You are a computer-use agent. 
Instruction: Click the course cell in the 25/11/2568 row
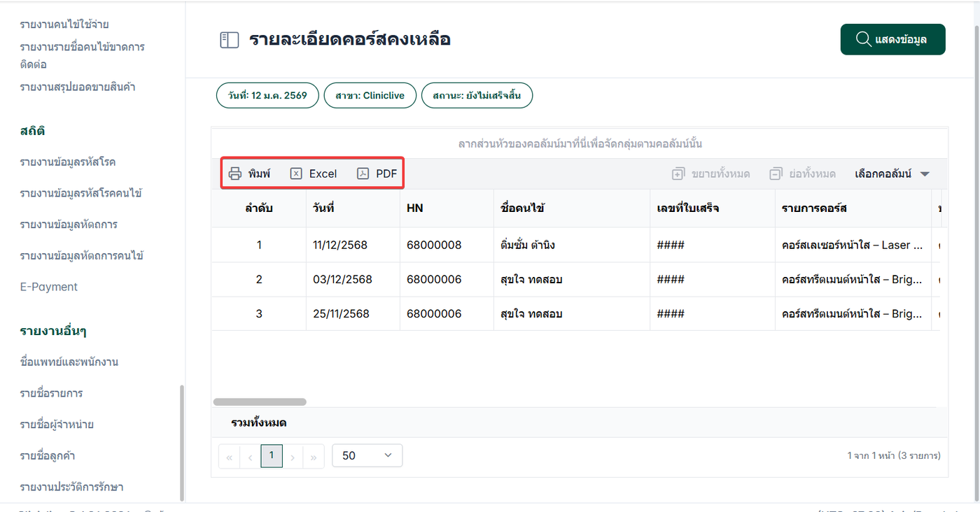point(853,314)
